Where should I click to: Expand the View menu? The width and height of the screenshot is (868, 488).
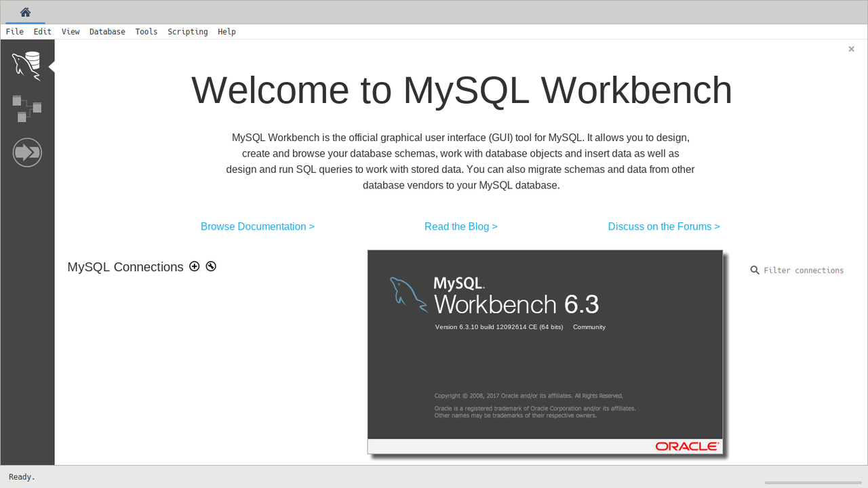tap(71, 32)
